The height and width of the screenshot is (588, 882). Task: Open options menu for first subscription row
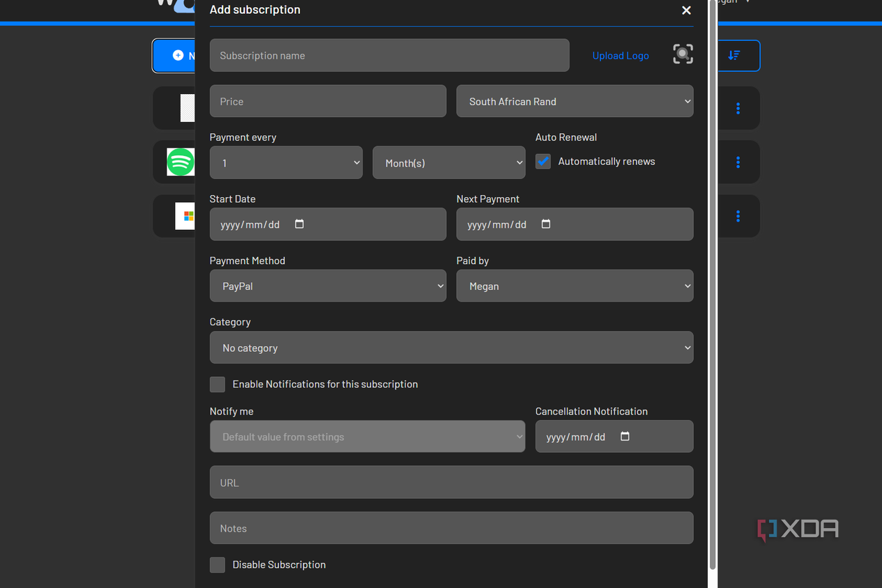[738, 108]
